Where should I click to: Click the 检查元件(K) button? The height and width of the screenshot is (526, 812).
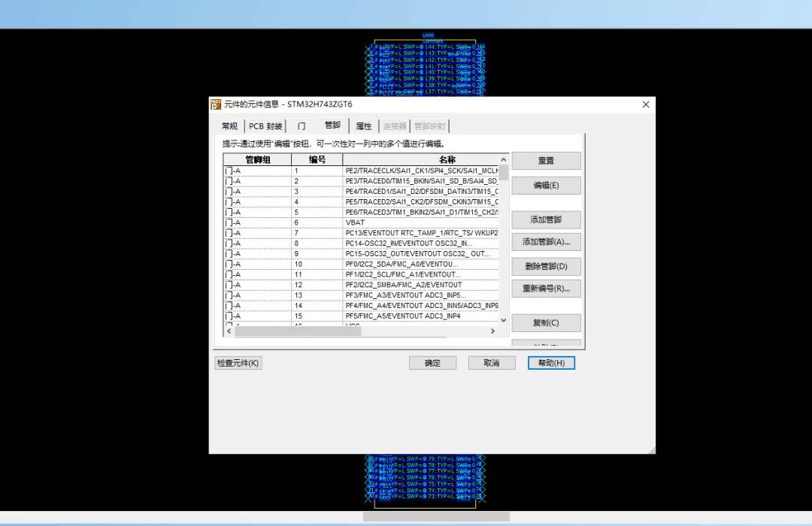(238, 363)
